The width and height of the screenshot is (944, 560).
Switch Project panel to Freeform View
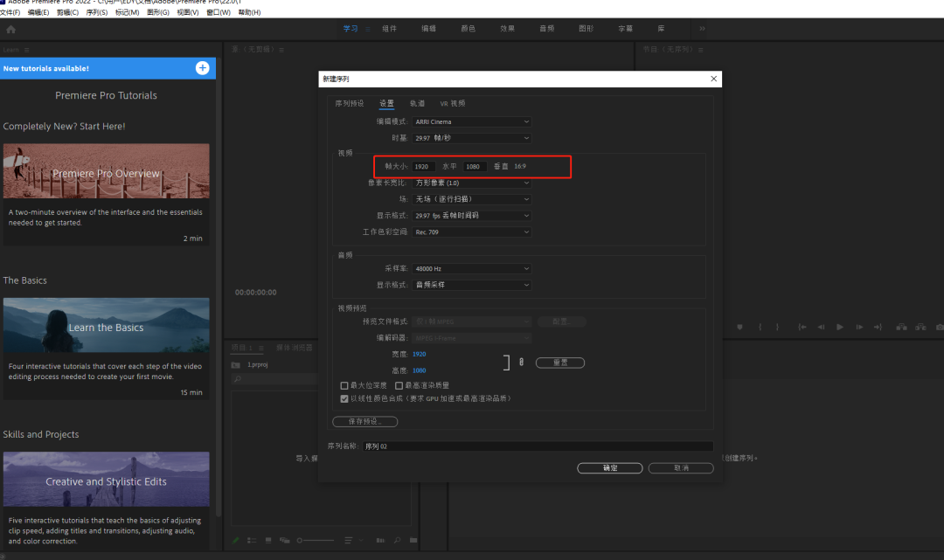pos(285,540)
